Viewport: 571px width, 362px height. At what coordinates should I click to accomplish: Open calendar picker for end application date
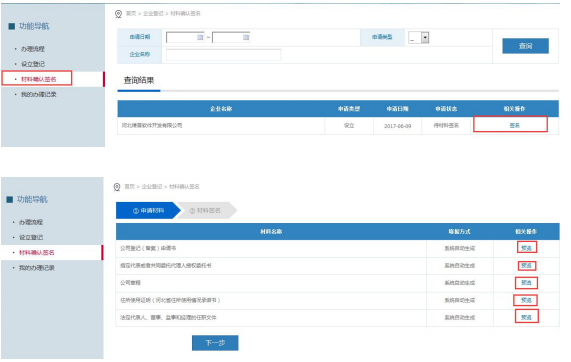[x=246, y=37]
